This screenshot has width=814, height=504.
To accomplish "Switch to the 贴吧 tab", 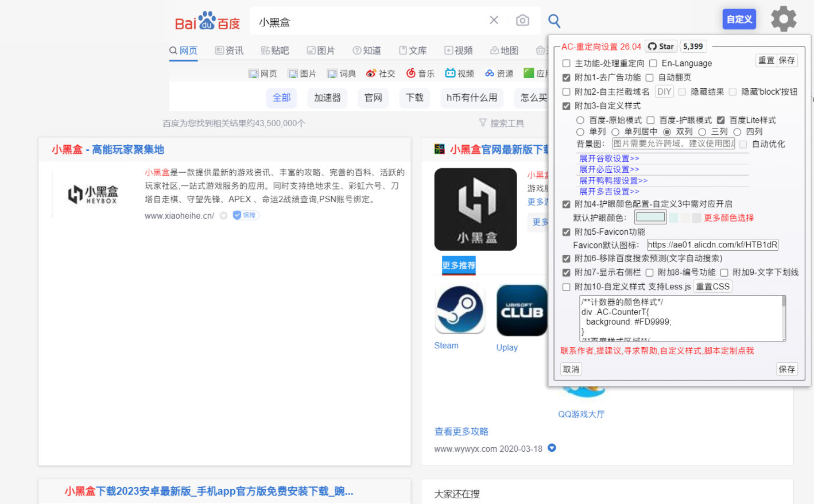I will [x=274, y=51].
